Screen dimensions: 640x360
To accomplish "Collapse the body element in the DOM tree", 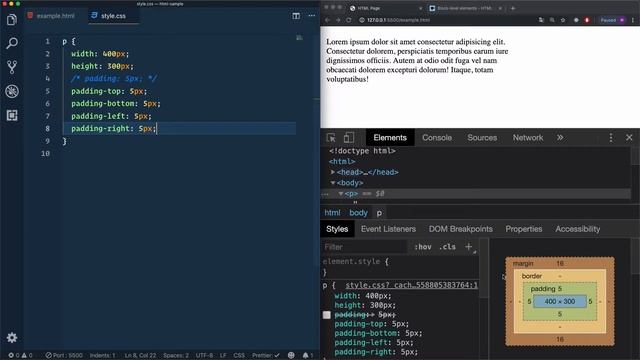I will [333, 183].
